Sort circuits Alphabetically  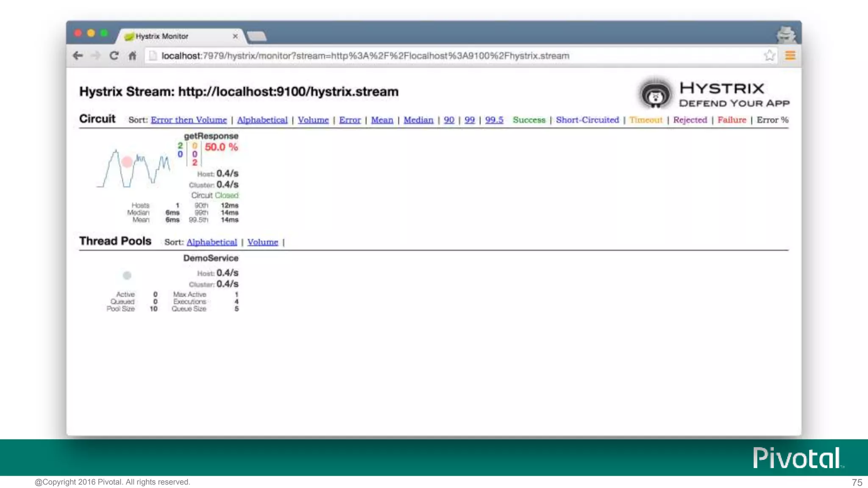click(x=262, y=120)
